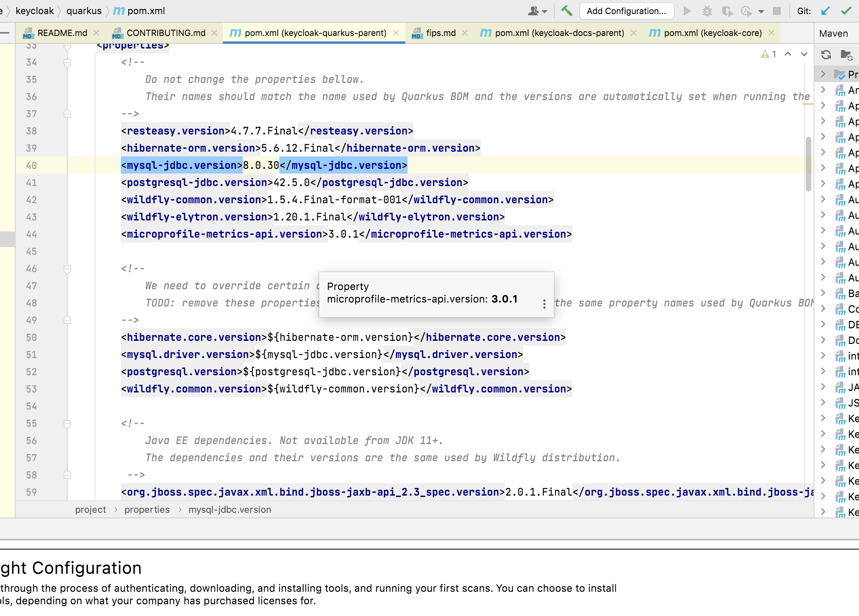Collapse the properties block at line 33
This screenshot has width=859, height=616.
click(x=67, y=46)
